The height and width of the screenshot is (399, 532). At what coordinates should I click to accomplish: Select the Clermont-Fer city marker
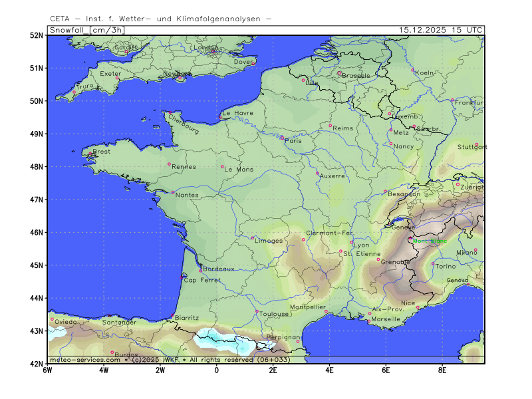coord(303,239)
